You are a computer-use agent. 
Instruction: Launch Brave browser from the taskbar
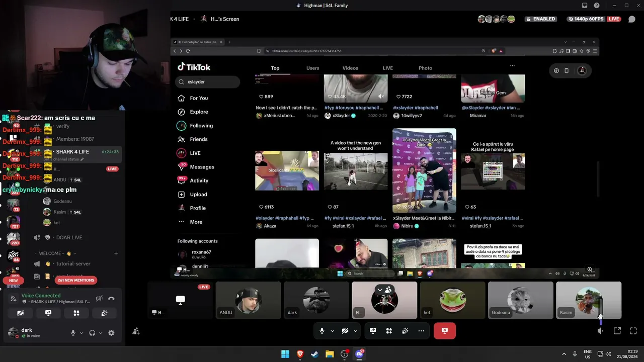pos(300,354)
